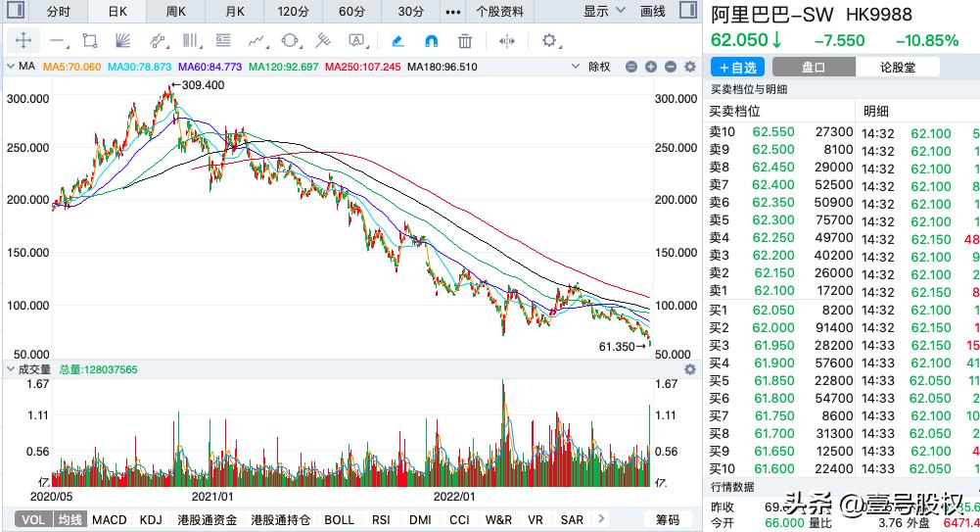The height and width of the screenshot is (532, 980).
Task: Click the MA250:107.245 legend label
Action: tap(362, 67)
